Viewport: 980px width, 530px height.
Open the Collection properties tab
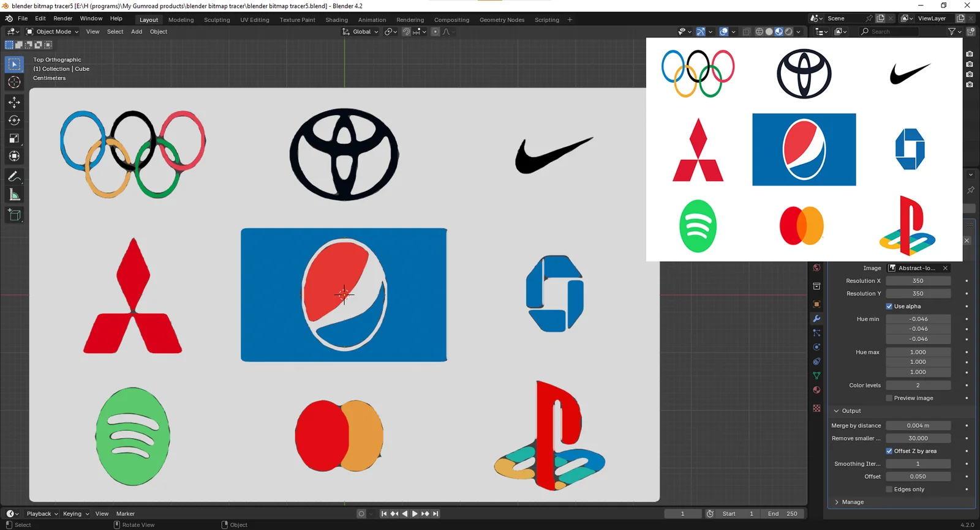click(816, 286)
